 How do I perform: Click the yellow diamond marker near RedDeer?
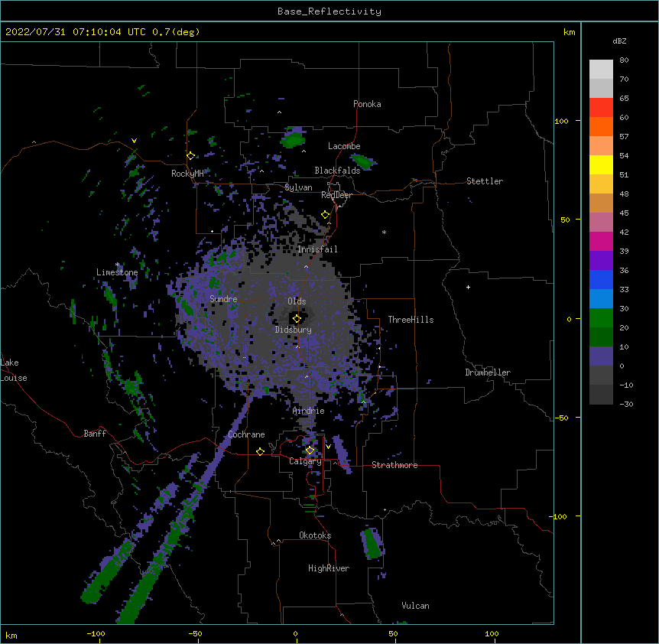(x=325, y=215)
